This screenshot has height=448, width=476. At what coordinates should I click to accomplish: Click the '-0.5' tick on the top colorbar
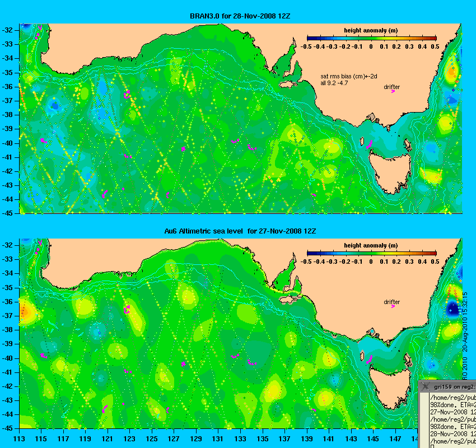(306, 46)
